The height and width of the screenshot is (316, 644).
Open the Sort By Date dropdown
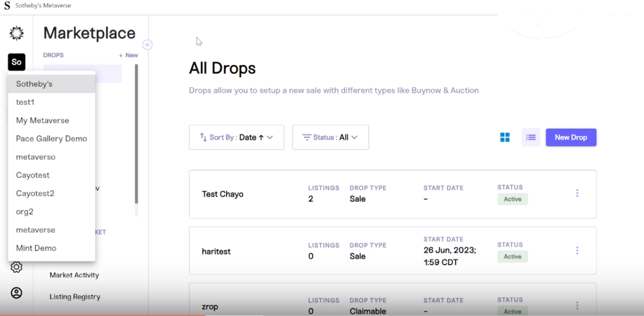point(237,137)
